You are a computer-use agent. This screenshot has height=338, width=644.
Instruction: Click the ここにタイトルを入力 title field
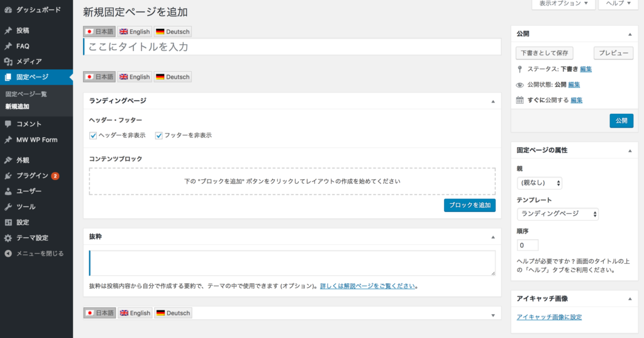click(292, 47)
